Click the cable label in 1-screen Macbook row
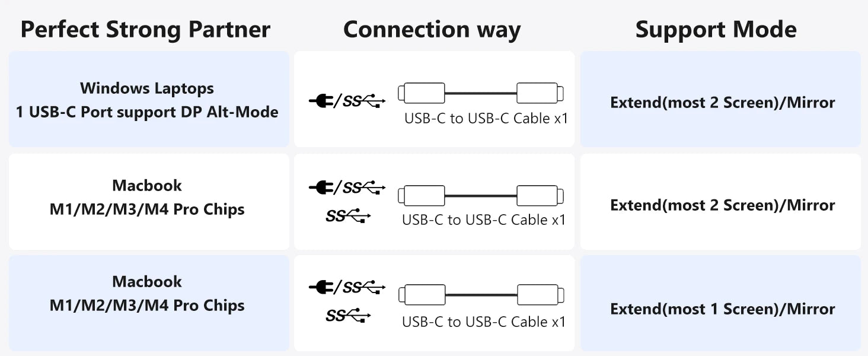 coord(484,322)
